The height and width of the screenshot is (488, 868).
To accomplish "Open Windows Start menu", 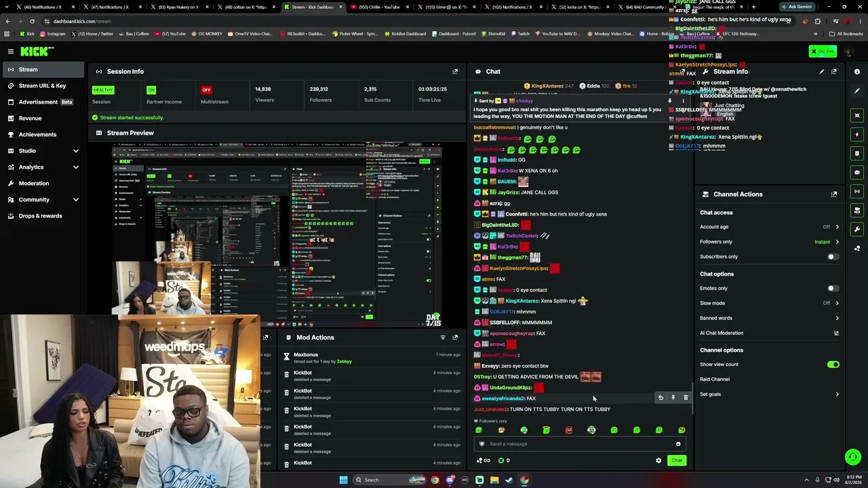I will (x=344, y=480).
